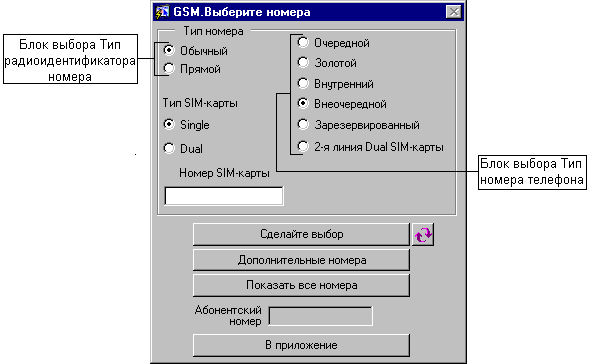Select 2-я линия Dual SIM-карты option
Viewport: 600px width, 364px height.
coord(303,147)
